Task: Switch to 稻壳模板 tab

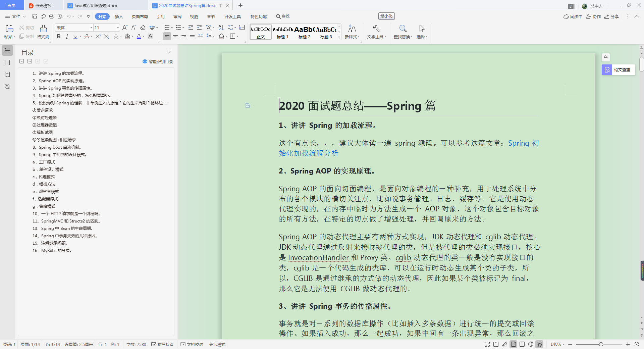Action: [43, 5]
